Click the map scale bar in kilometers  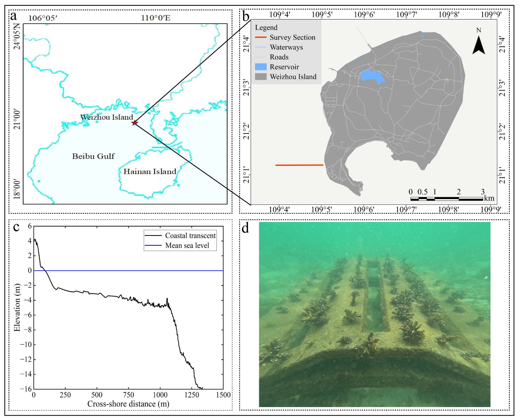point(447,199)
